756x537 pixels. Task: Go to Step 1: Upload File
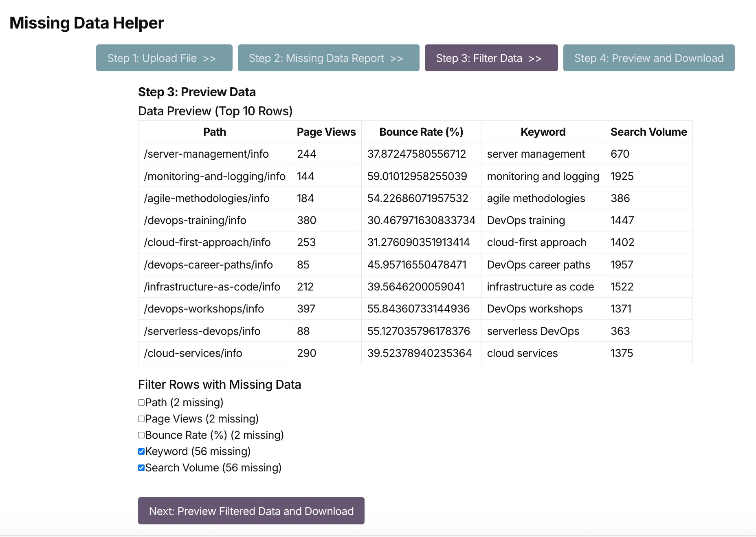164,58
